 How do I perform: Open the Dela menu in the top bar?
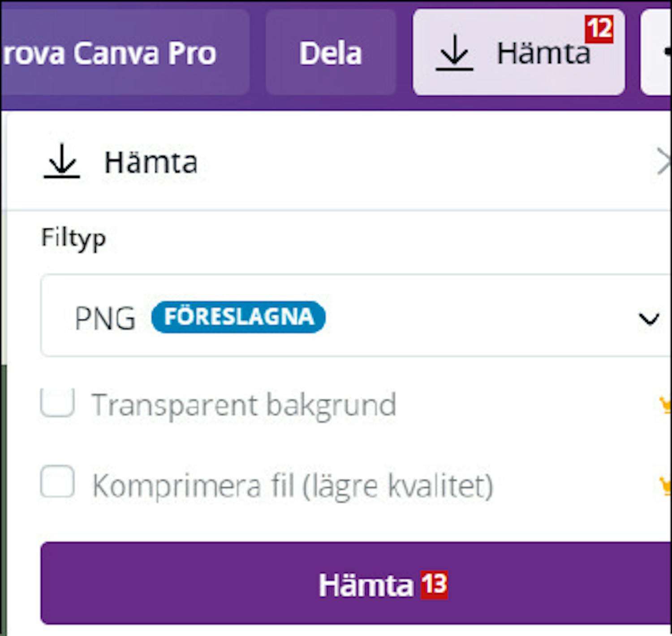pyautogui.click(x=330, y=53)
